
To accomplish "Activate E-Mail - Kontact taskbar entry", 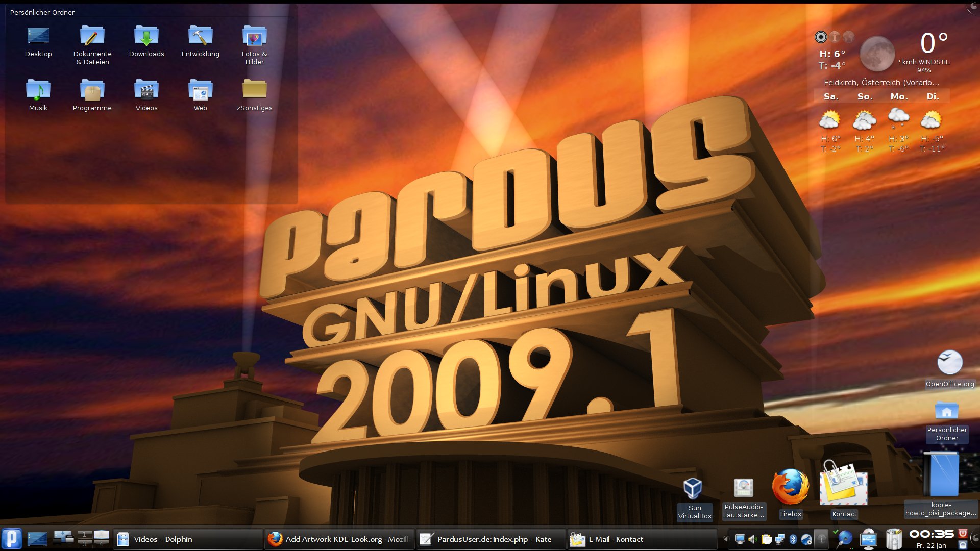I will pyautogui.click(x=642, y=539).
